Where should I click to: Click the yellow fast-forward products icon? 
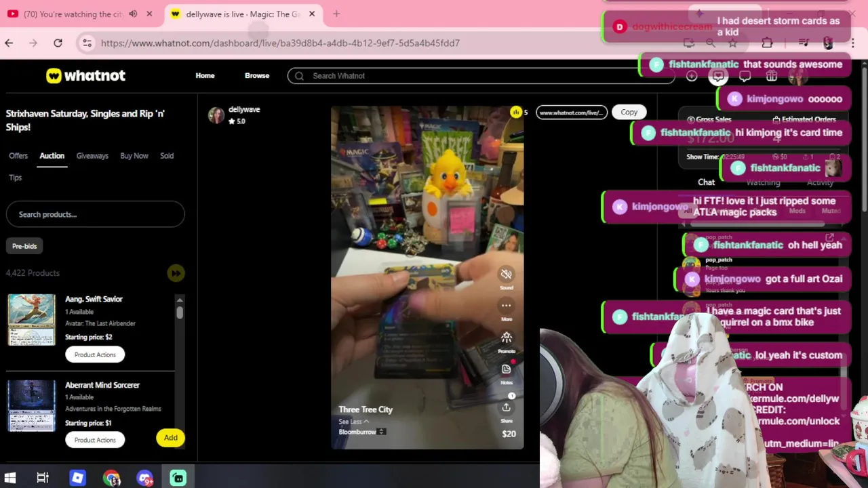coord(176,273)
